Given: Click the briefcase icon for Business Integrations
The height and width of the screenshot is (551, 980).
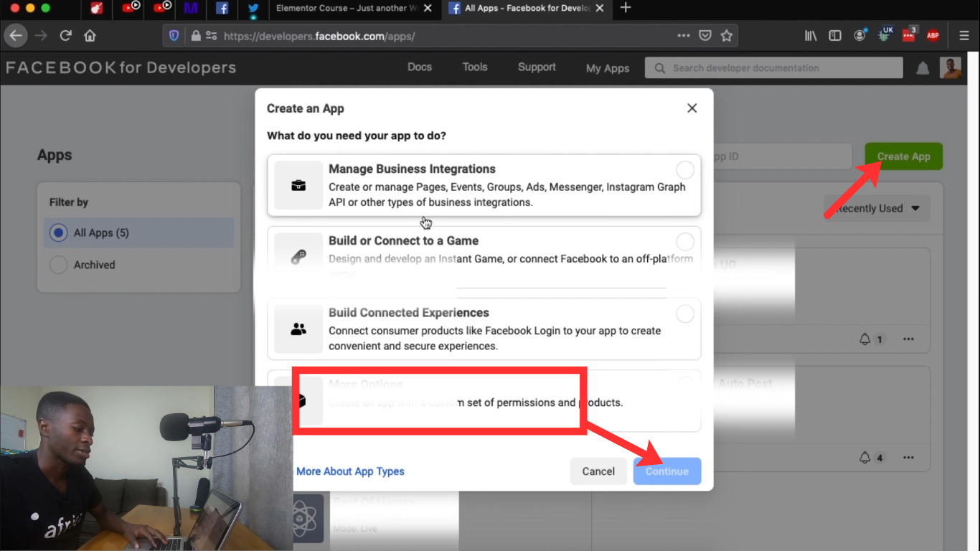Looking at the screenshot, I should (298, 185).
